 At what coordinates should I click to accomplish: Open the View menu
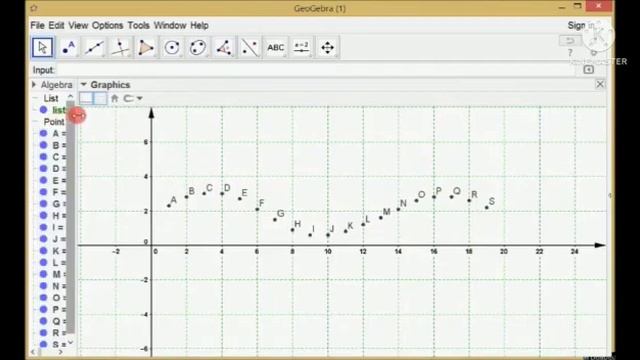pos(78,25)
